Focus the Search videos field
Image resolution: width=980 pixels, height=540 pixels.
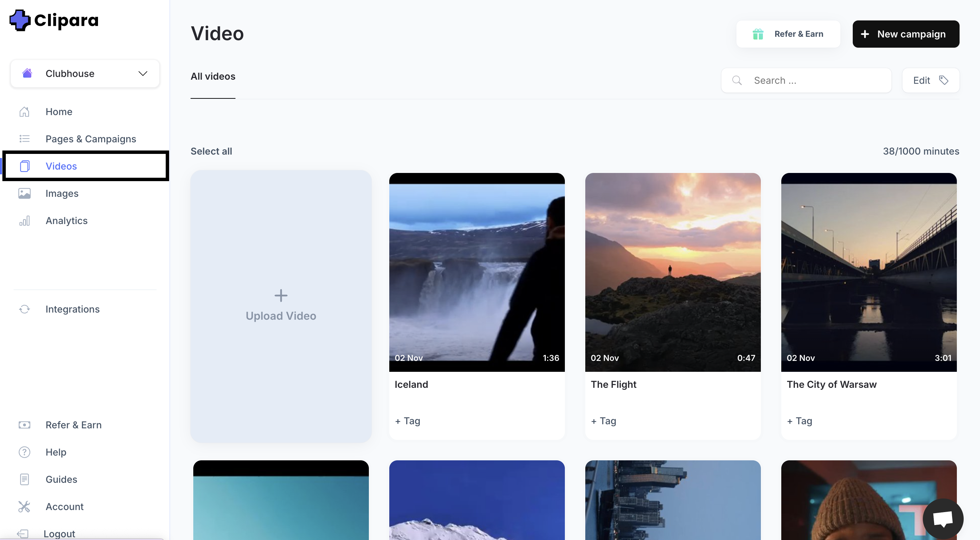[x=806, y=80]
